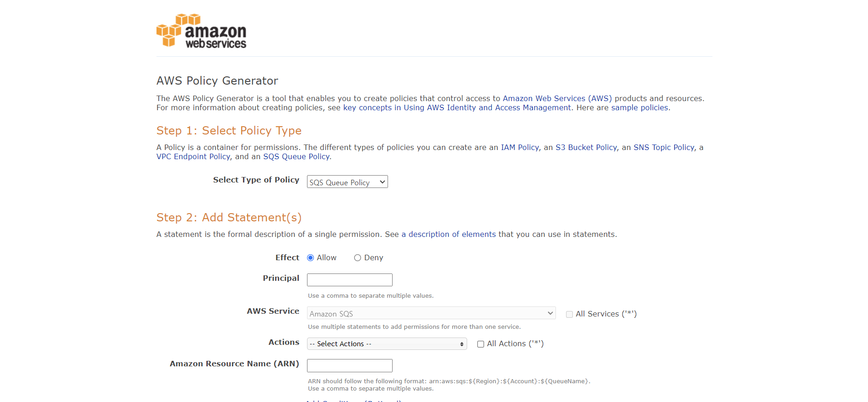Select the Deny effect radio button
This screenshot has width=868, height=402.
click(357, 258)
